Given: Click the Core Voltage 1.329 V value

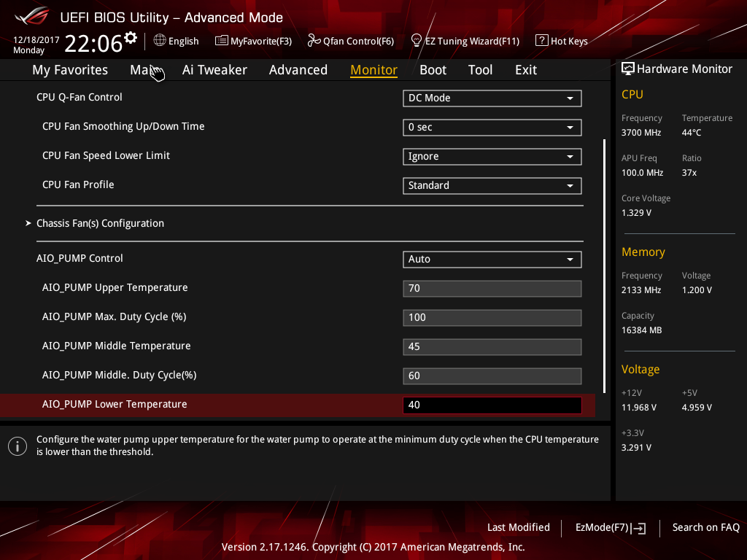Looking at the screenshot, I should (x=636, y=213).
